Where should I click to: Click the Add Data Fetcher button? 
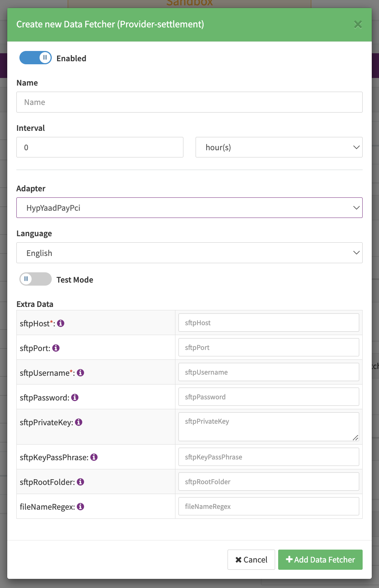point(320,559)
